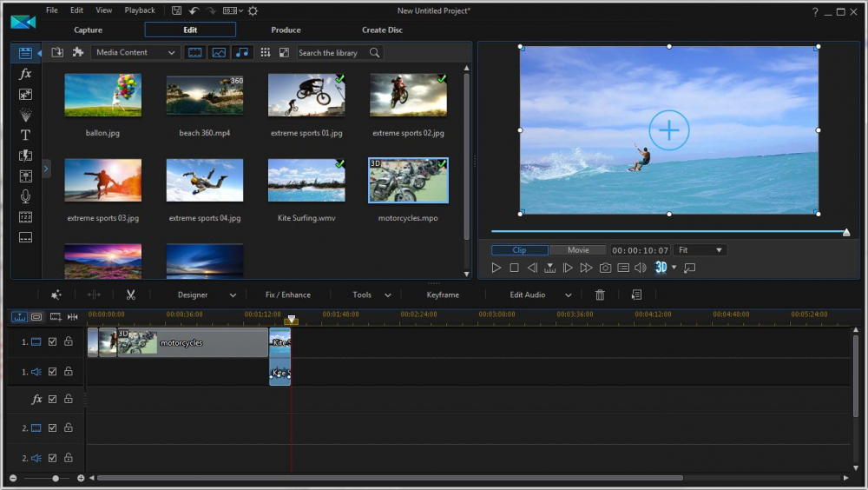Viewport: 868px width, 490px height.
Task: Toggle 3D mode in preview controls
Action: coord(661,268)
